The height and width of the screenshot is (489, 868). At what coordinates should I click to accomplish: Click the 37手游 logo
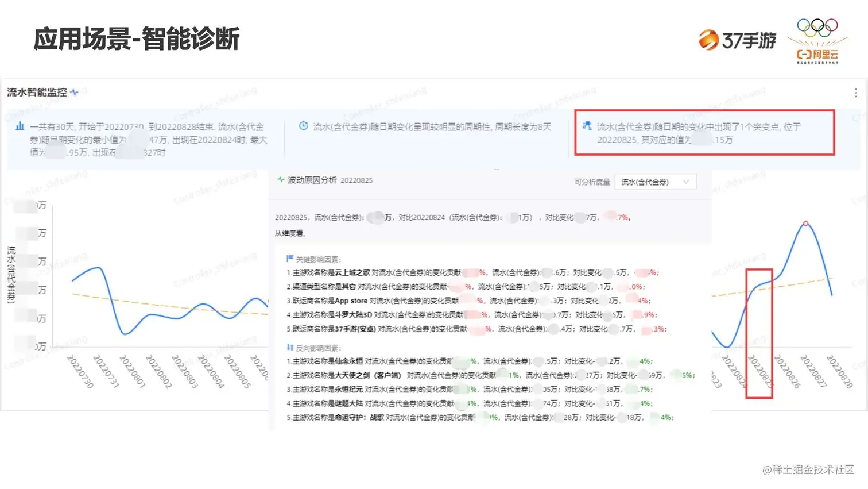(x=737, y=40)
